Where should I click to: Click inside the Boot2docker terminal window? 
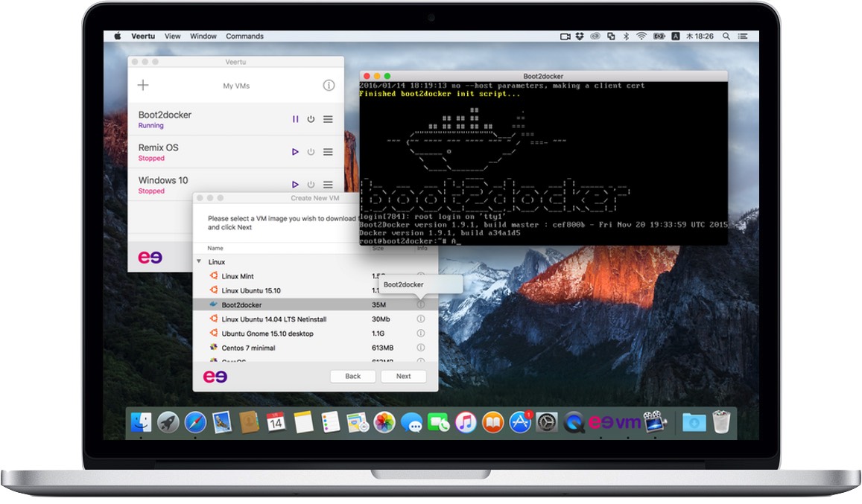click(x=544, y=163)
